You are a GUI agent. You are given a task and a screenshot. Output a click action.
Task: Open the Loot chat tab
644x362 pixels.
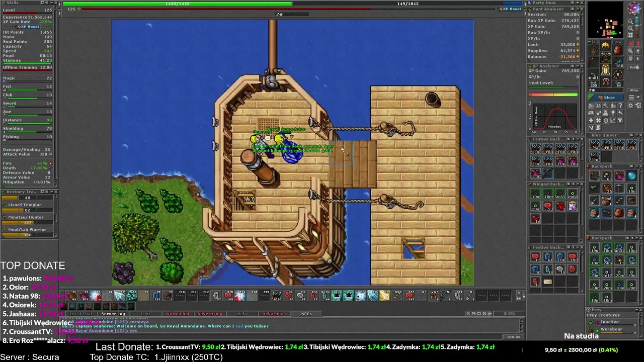point(145,314)
